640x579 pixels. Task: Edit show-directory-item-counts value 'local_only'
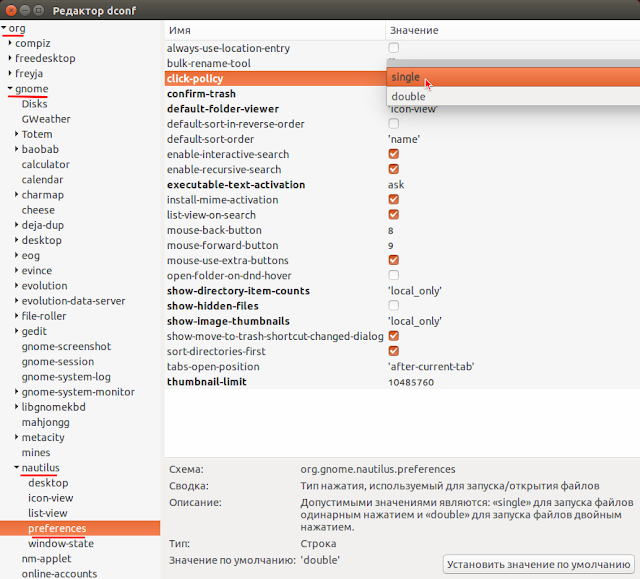point(415,291)
